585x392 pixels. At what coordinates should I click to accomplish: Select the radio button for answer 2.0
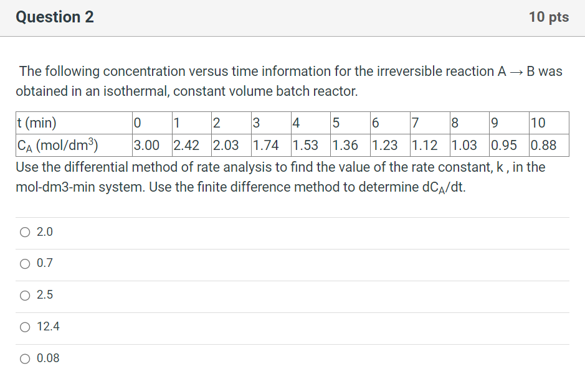[25, 232]
